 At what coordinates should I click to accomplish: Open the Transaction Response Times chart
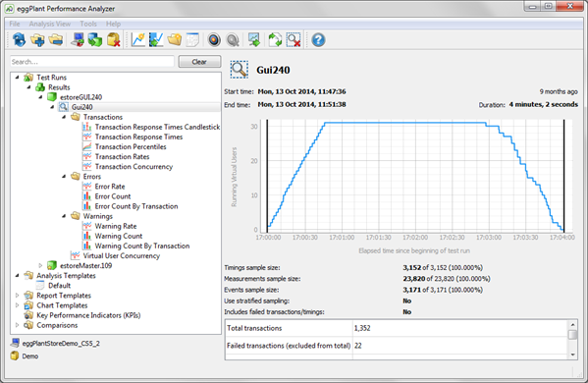[x=138, y=137]
